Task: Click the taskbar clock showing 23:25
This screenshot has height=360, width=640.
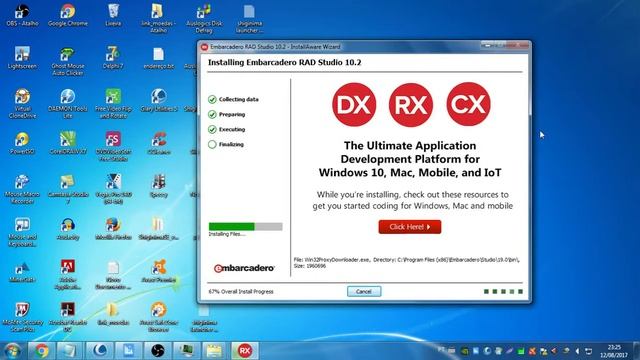Action: (x=614, y=351)
